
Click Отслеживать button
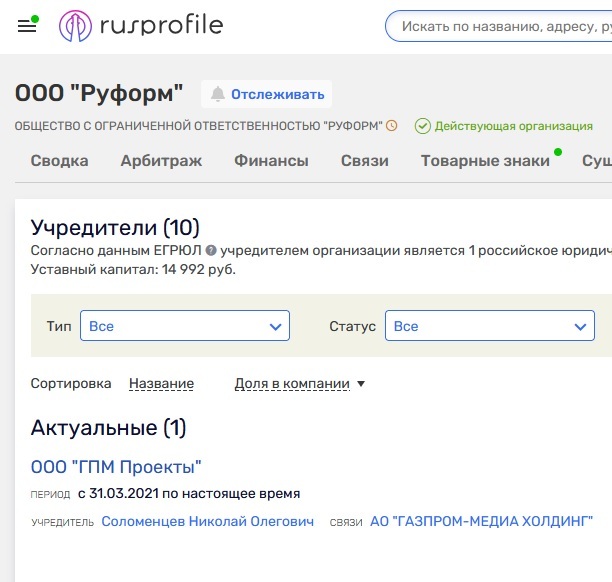(267, 94)
